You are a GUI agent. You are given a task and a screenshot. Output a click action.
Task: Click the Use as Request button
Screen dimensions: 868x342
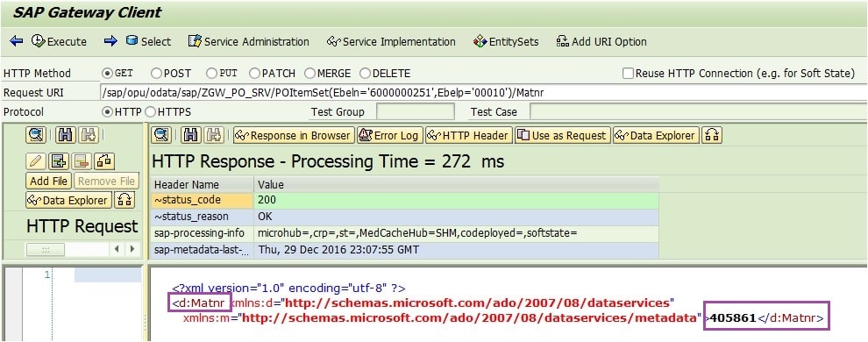562,135
